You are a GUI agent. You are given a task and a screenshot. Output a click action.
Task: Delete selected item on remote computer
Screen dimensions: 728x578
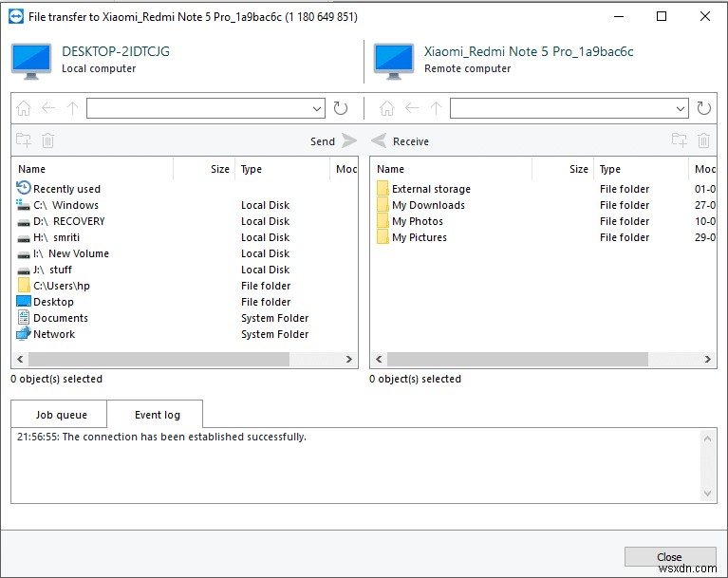tap(704, 140)
